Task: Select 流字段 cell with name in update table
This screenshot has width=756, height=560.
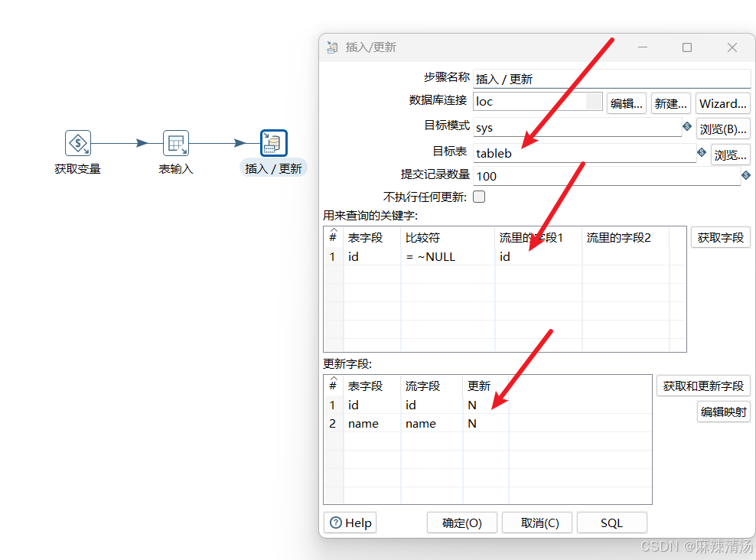Action: [431, 424]
